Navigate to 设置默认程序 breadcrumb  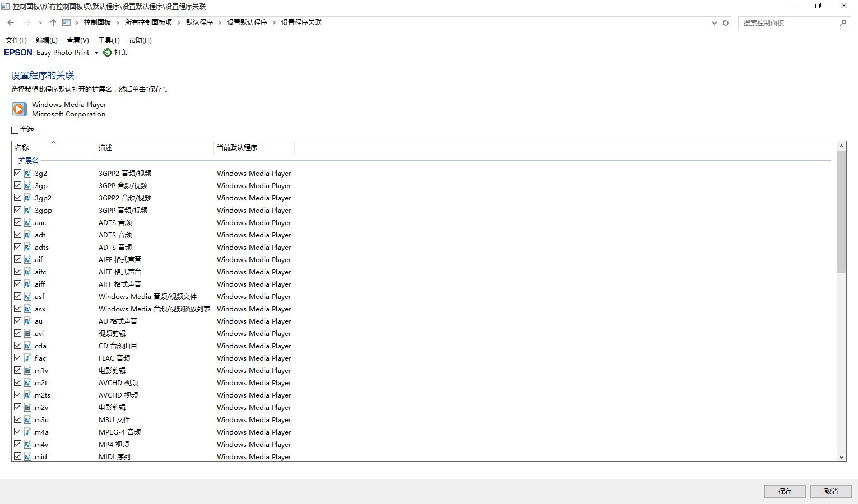tap(247, 22)
